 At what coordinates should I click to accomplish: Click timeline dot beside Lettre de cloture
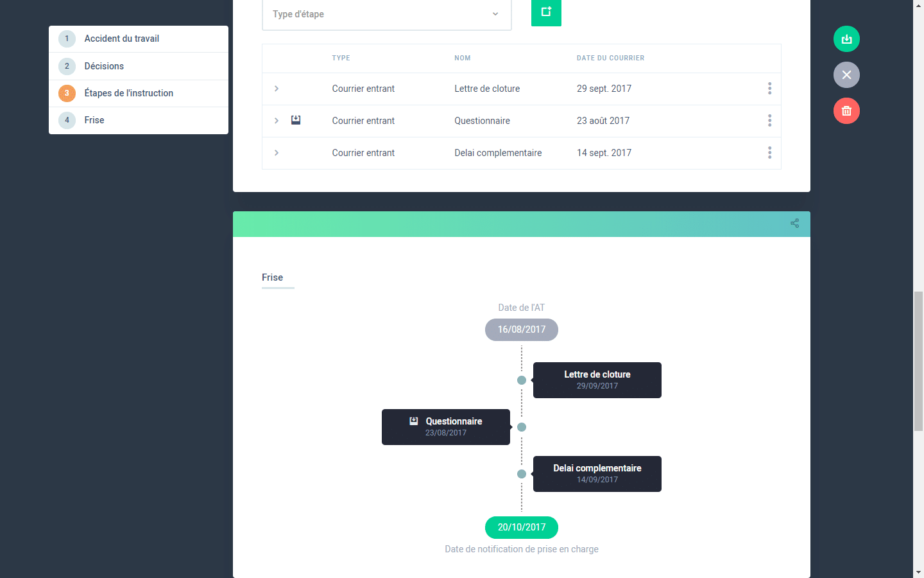522,380
